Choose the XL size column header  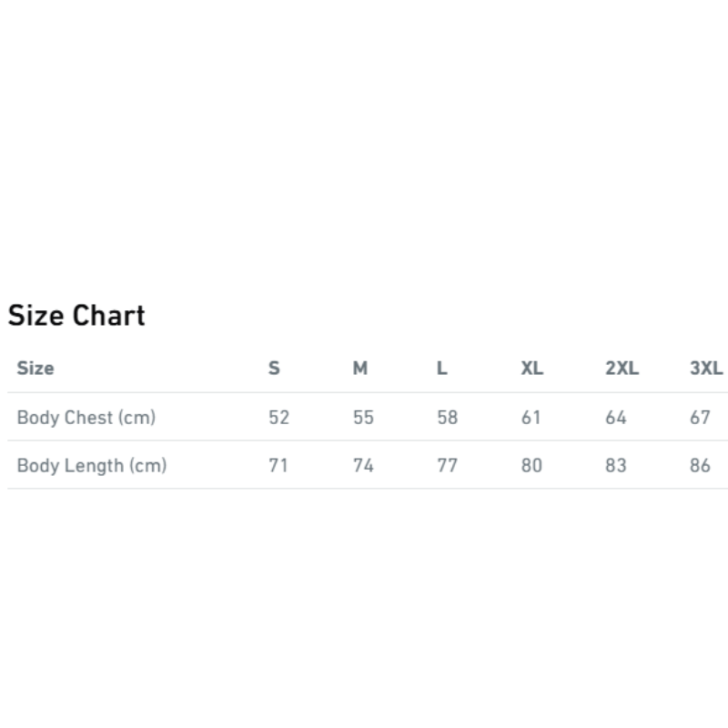(531, 369)
